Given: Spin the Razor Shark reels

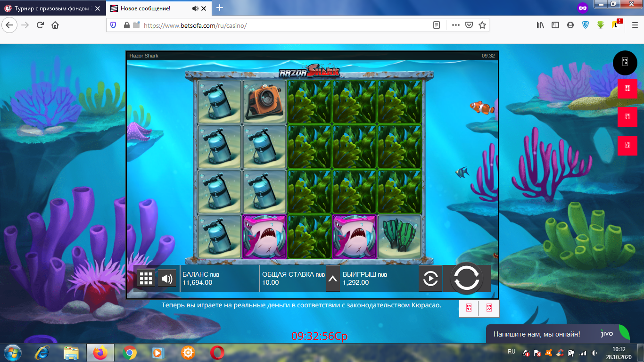Looking at the screenshot, I should (466, 278).
